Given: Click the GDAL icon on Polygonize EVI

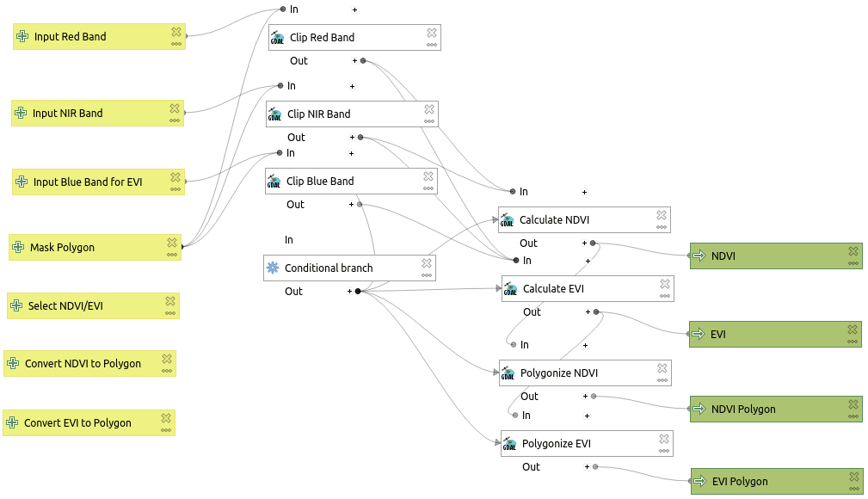Looking at the screenshot, I should tap(509, 444).
